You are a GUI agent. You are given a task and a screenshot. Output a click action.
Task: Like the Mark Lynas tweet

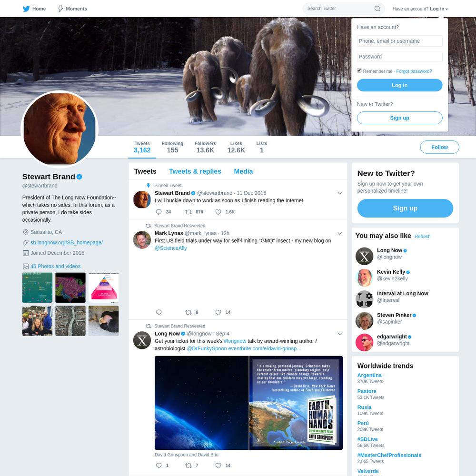pos(218,312)
